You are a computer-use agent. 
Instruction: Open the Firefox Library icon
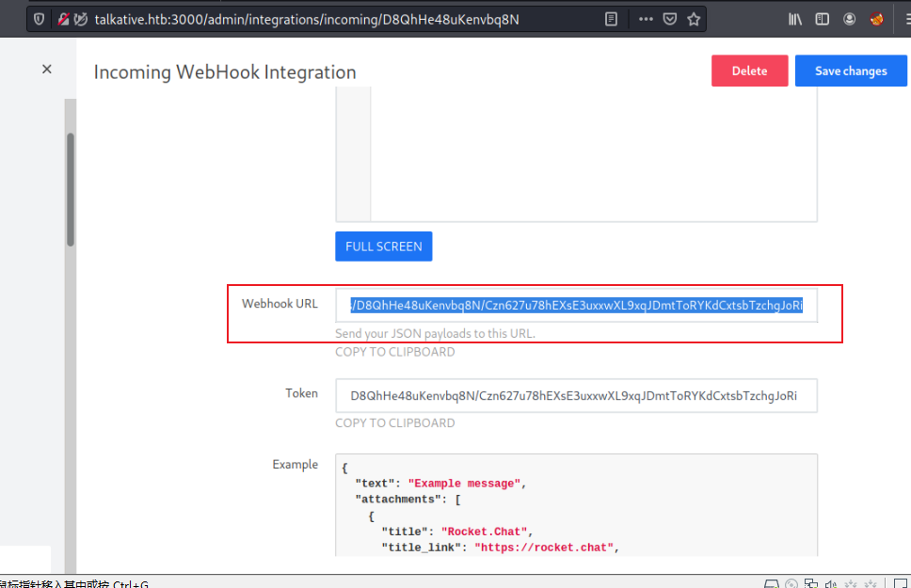(x=795, y=19)
